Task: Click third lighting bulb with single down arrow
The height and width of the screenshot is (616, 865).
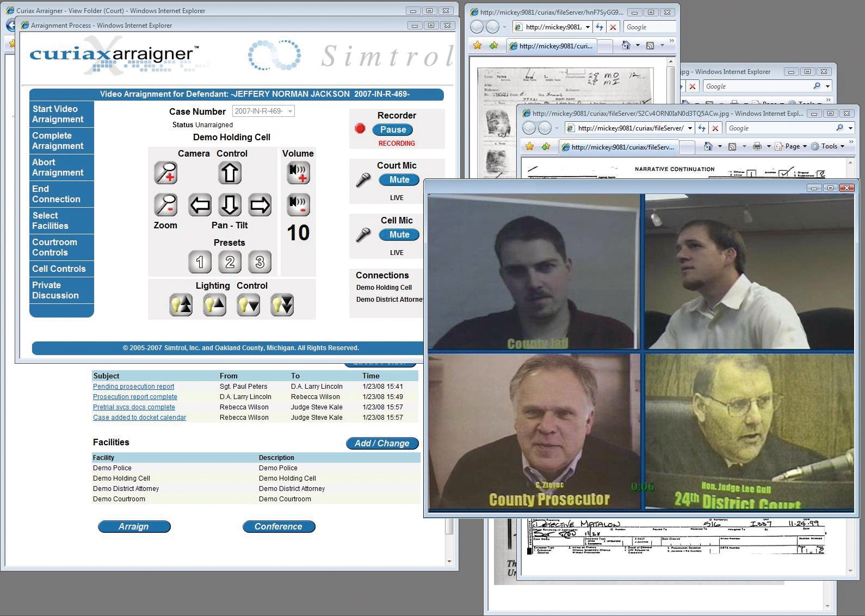Action: coord(248,305)
